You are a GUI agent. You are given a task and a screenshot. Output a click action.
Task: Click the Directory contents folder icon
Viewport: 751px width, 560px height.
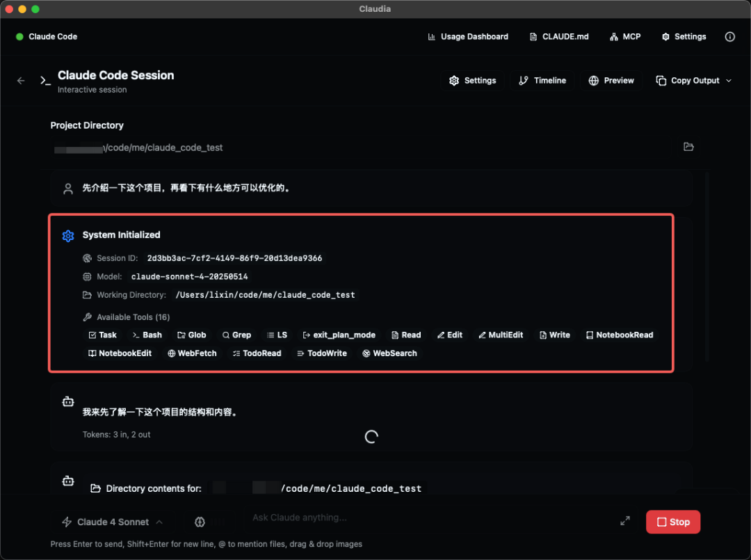96,488
